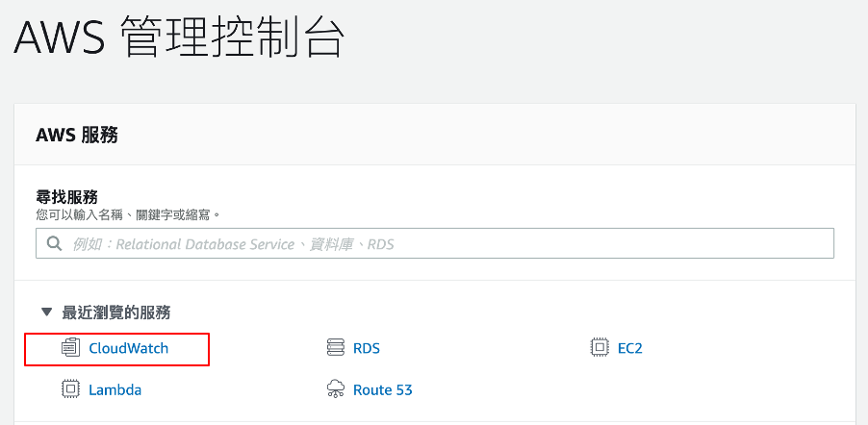Click the 尋找服務 label text
The height and width of the screenshot is (425, 868).
coord(66,196)
